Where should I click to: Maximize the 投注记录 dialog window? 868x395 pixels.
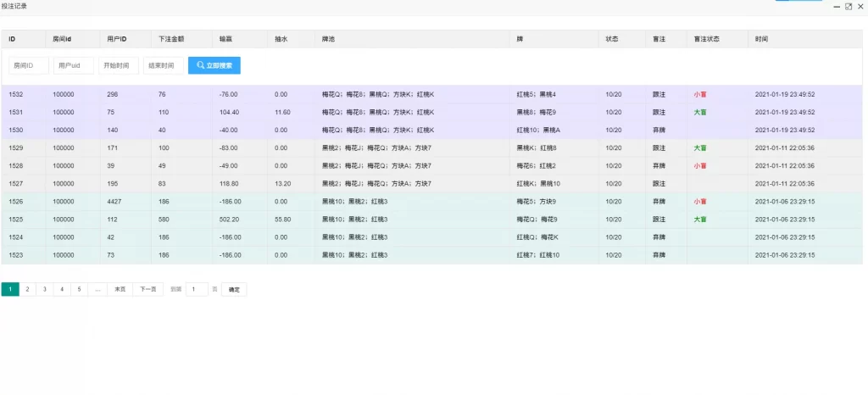(x=849, y=6)
